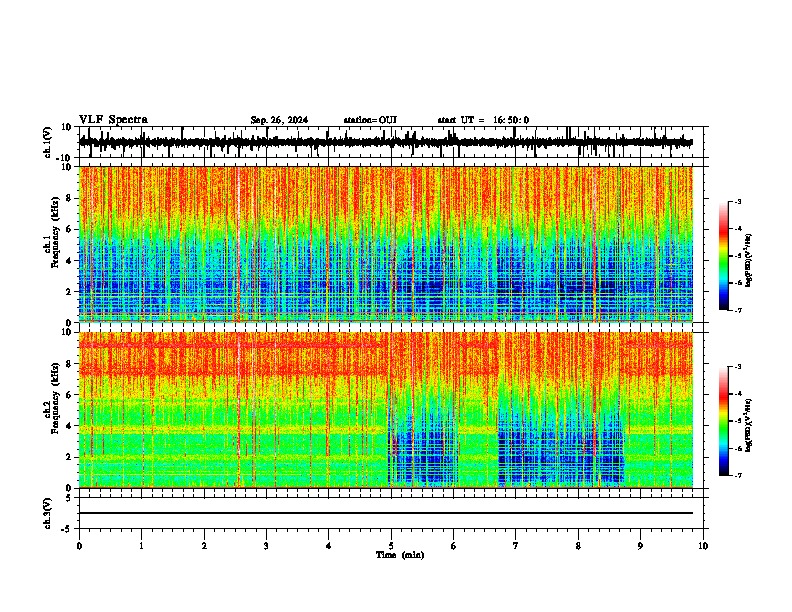The image size is (792, 612).
Task: Click the flat ch.3 voltage line
Action: click(x=386, y=513)
